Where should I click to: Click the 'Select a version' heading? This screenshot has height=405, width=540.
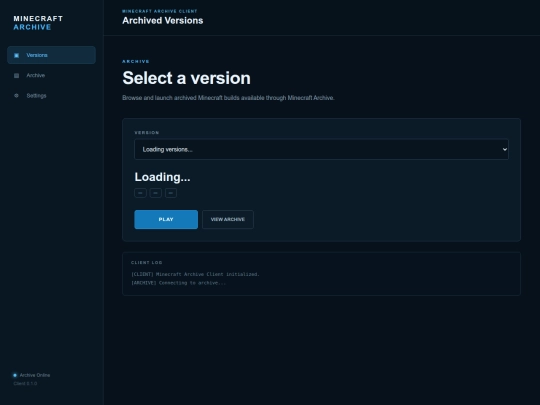[186, 78]
